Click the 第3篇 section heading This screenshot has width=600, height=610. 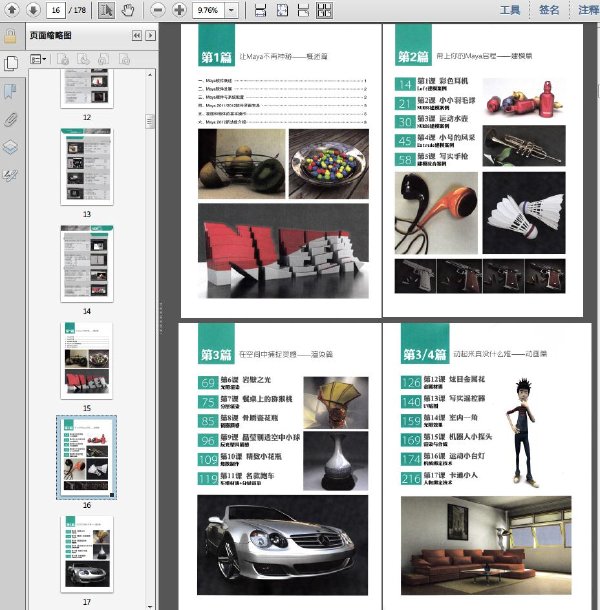point(216,354)
